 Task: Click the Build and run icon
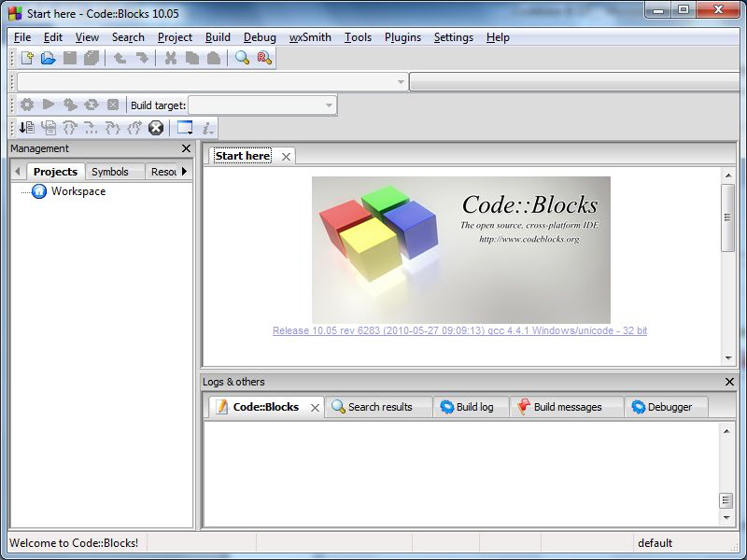click(70, 105)
